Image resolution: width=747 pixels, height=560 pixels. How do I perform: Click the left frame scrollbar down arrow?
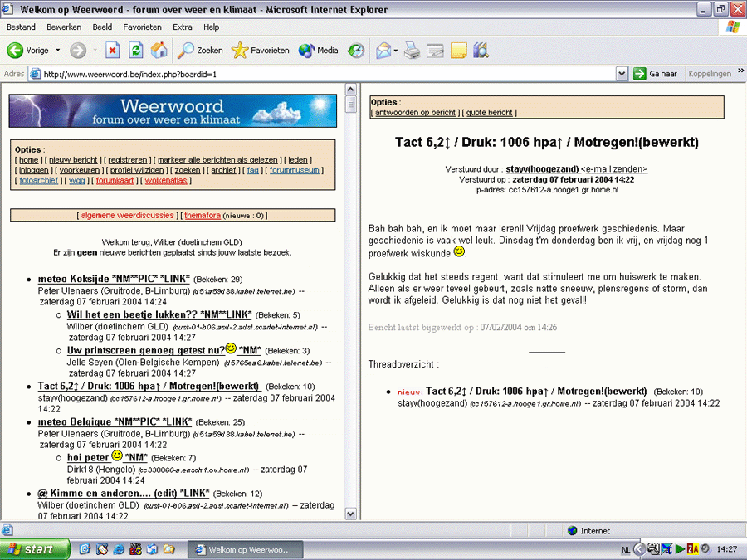pos(350,514)
